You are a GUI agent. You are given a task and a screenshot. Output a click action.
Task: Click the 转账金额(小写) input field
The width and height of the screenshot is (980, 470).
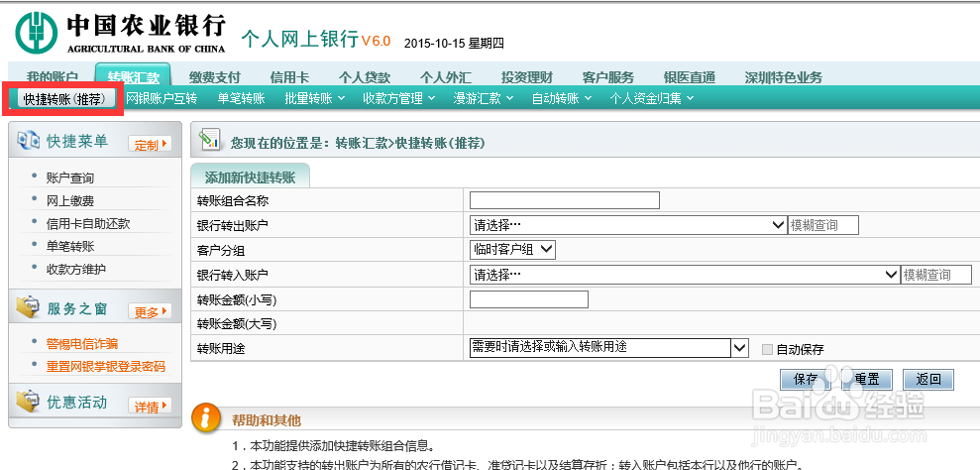coord(529,299)
